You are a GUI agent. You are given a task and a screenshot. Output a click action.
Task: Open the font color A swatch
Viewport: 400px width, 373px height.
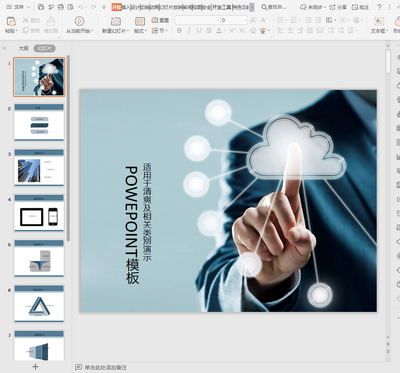coord(219,31)
